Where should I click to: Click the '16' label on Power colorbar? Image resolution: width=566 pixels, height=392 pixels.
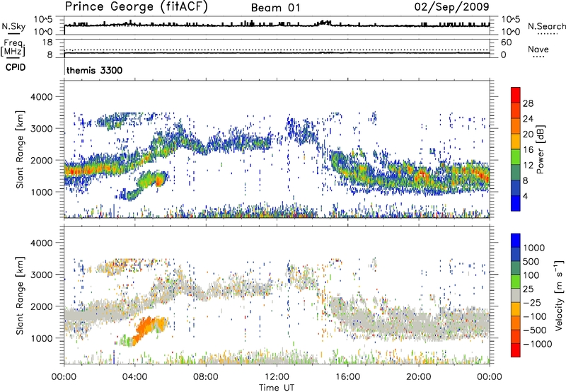[x=528, y=150]
